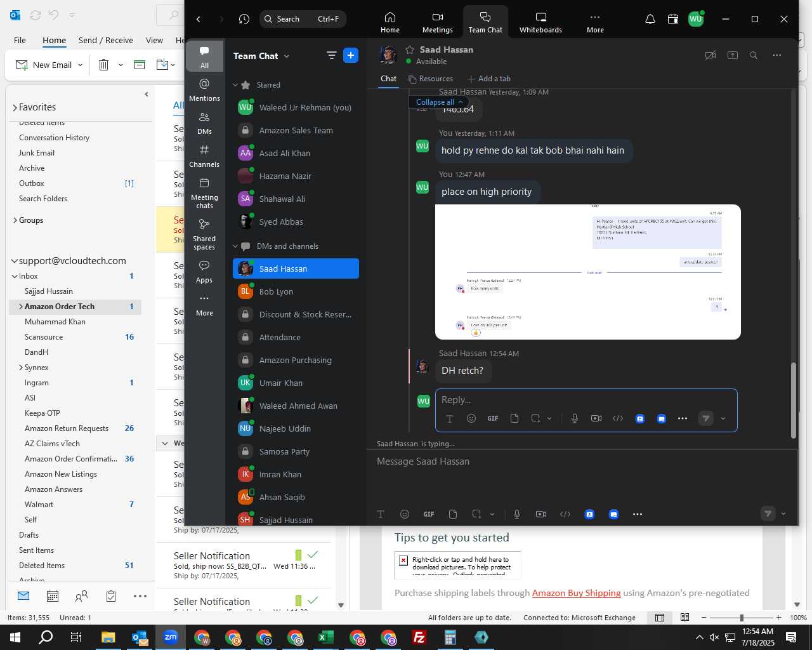
Task: Click New Email button in Outlook
Action: 43,65
